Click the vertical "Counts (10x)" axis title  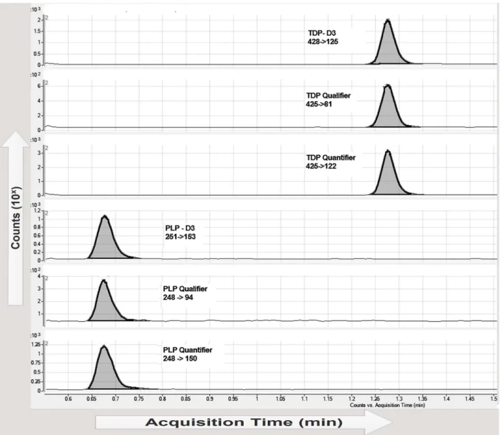pos(16,218)
